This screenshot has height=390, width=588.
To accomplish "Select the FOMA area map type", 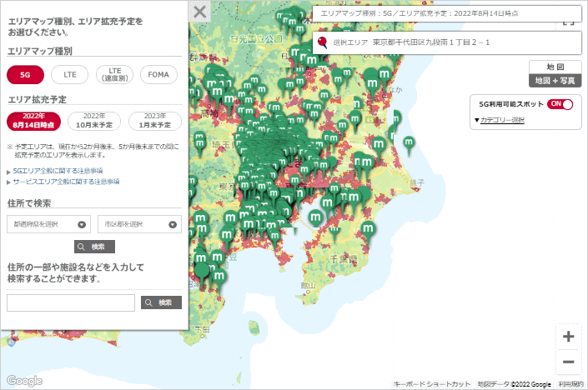I will click(158, 74).
